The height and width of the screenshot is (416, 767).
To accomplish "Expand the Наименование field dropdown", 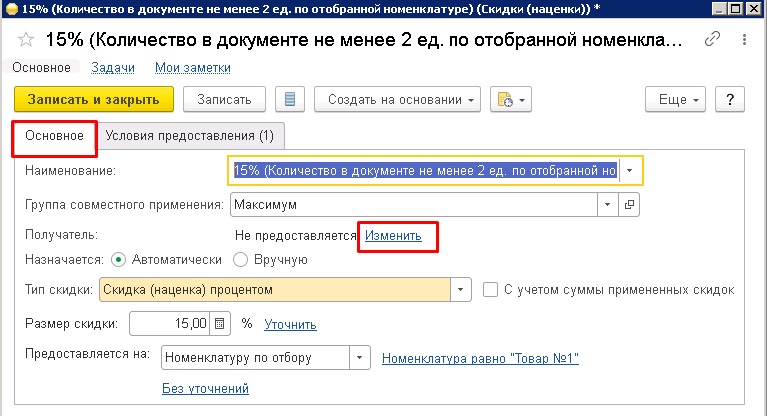I will tap(630, 171).
